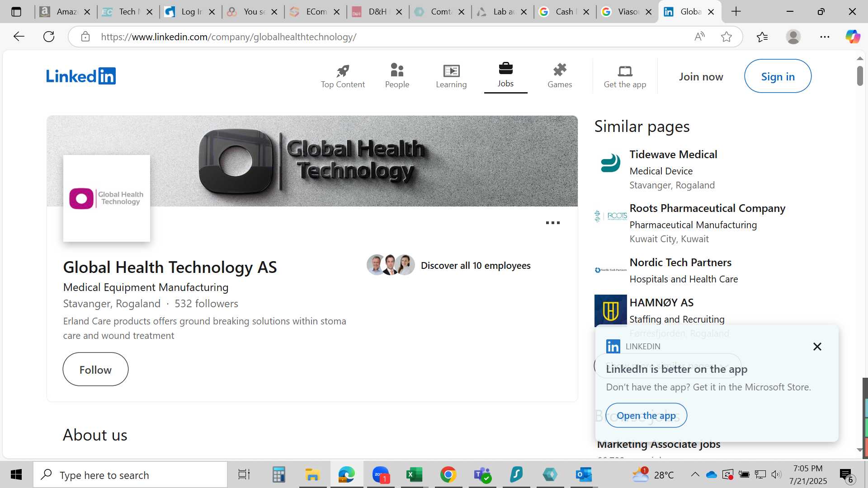Click the Global Health Technology logo thumbnail
This screenshot has width=868, height=488.
107,198
